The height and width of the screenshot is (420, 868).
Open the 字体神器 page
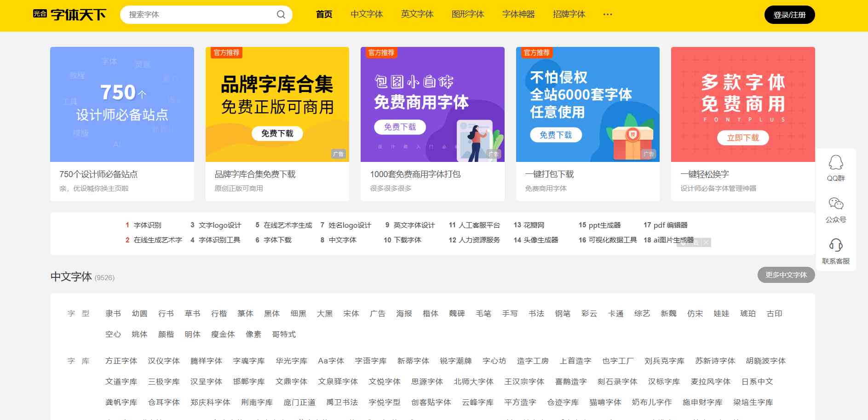coord(519,14)
